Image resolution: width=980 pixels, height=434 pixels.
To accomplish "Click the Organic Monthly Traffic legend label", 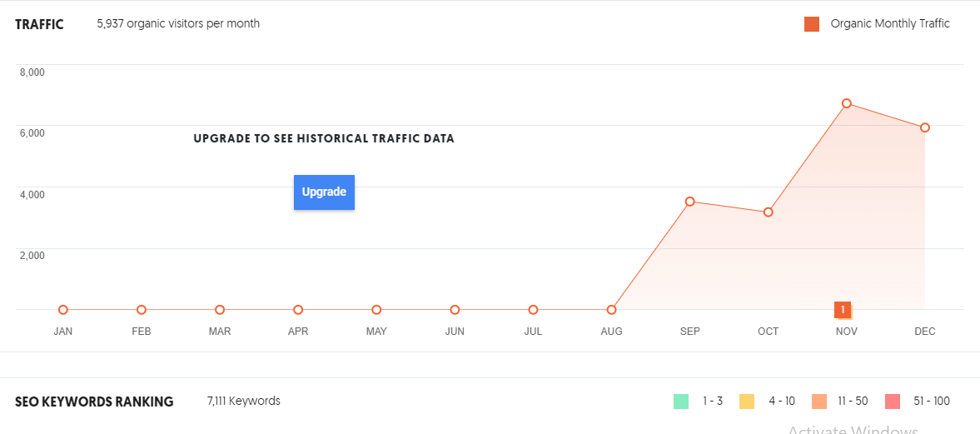I will (x=890, y=24).
